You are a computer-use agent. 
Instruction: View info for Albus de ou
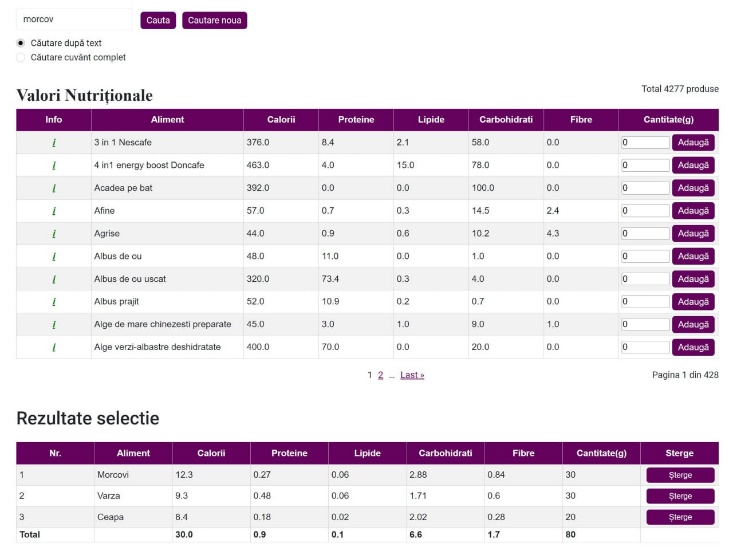[54, 256]
